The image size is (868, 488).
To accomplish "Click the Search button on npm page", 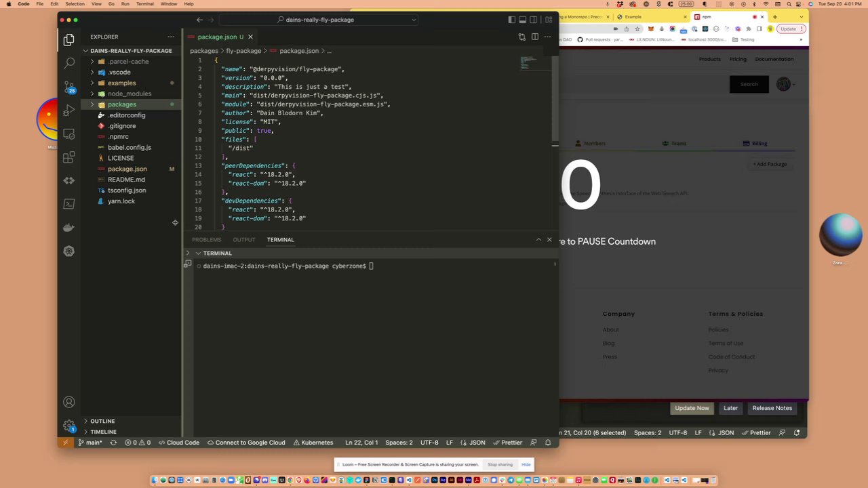I will [x=749, y=84].
